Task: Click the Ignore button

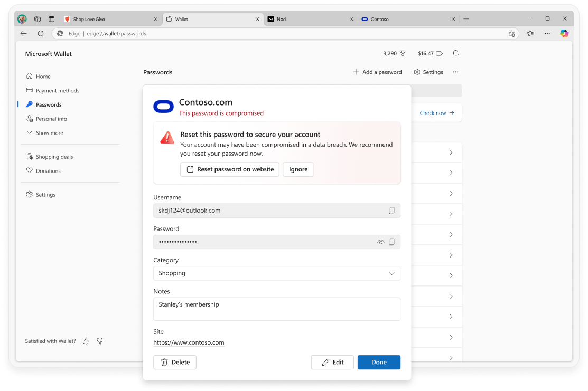Action: (298, 169)
